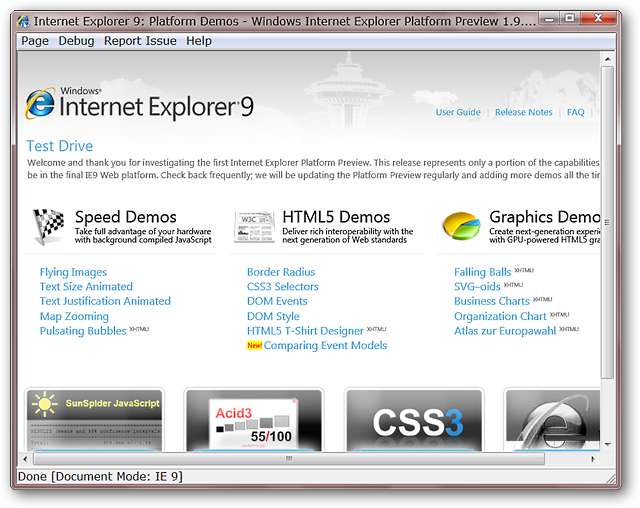
Task: Click the vertical scrollbar thumb
Action: [607, 222]
